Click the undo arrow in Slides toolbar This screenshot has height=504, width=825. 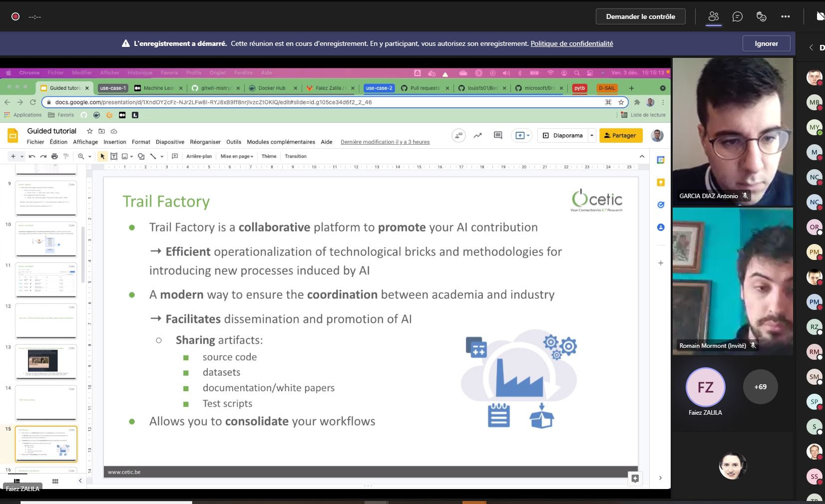point(32,156)
